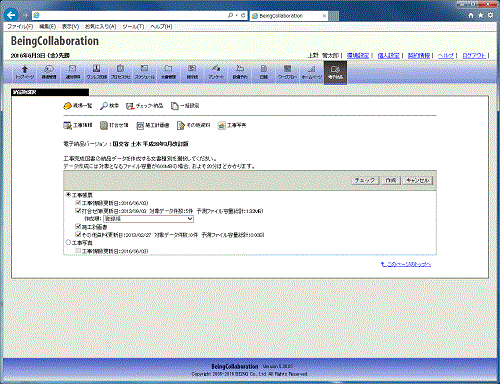
Task: Toggle the 打合せ簿 update date checkbox
Action: pos(78,211)
